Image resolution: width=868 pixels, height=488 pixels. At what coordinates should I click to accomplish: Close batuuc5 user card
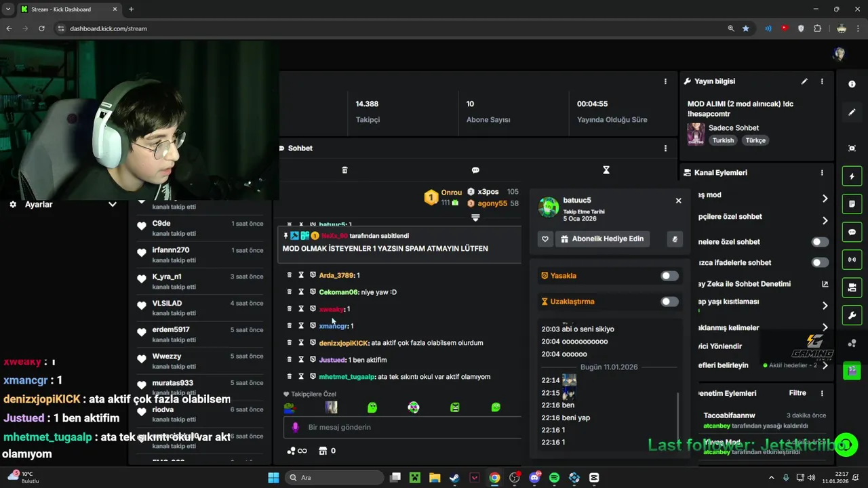(x=678, y=201)
